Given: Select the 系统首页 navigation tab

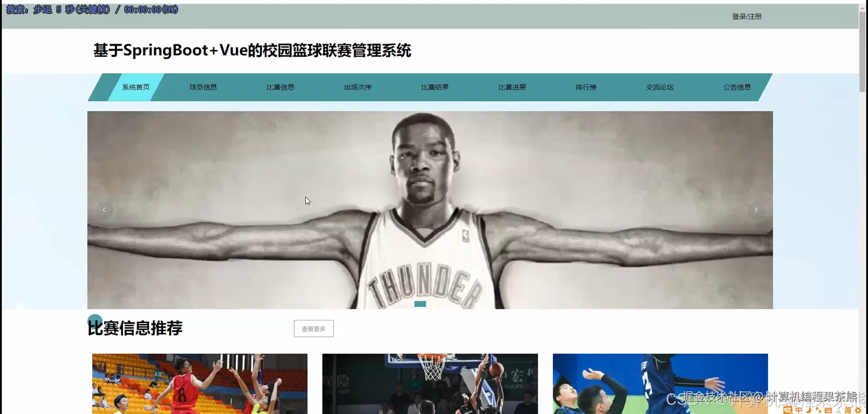Looking at the screenshot, I should [136, 87].
